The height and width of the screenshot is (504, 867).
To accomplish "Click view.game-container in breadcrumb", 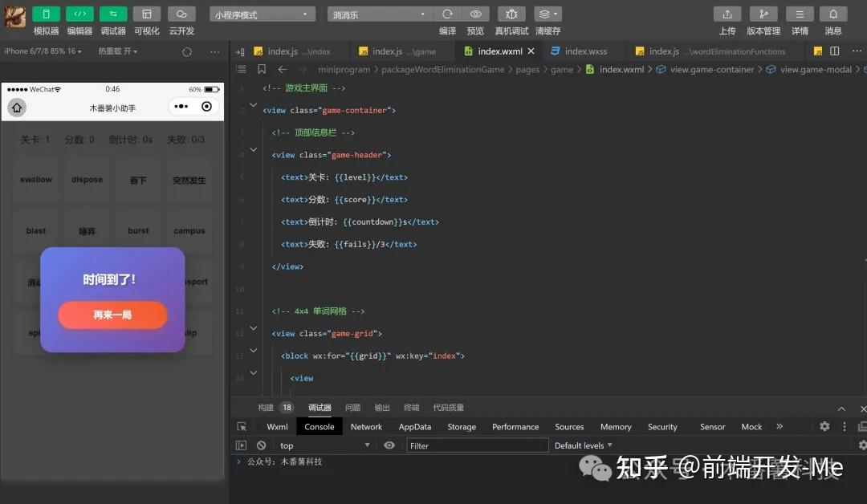I will coord(712,69).
